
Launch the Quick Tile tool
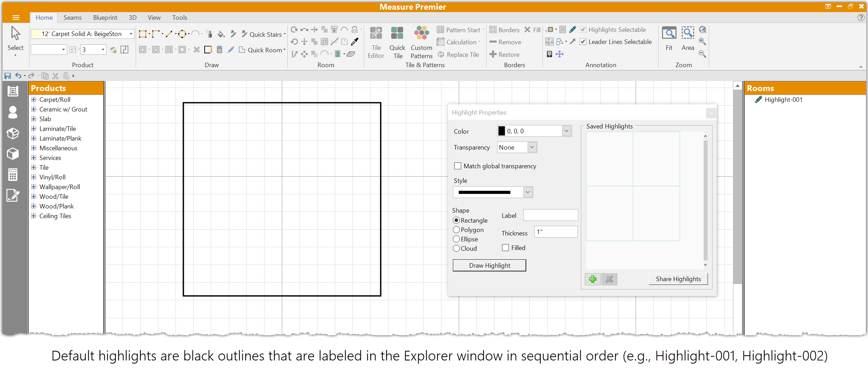click(x=397, y=42)
